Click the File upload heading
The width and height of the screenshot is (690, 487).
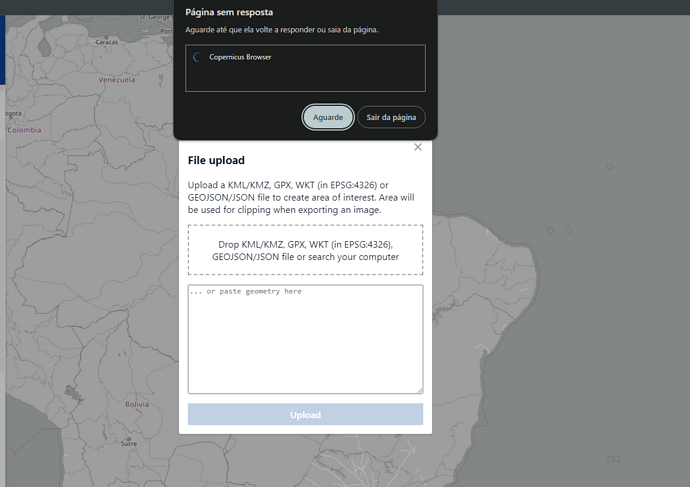click(x=216, y=160)
